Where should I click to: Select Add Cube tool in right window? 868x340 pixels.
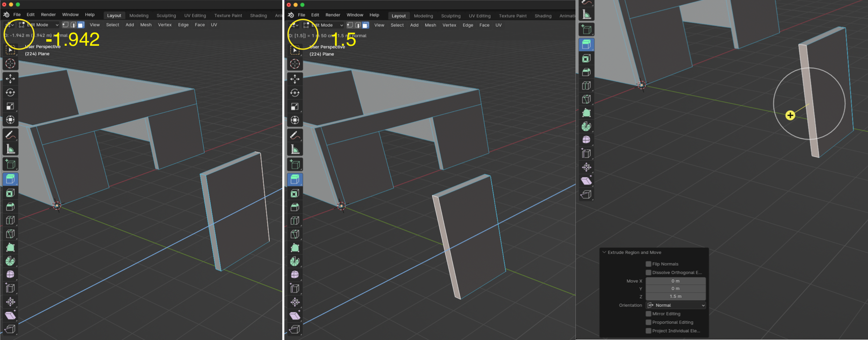pyautogui.click(x=586, y=29)
